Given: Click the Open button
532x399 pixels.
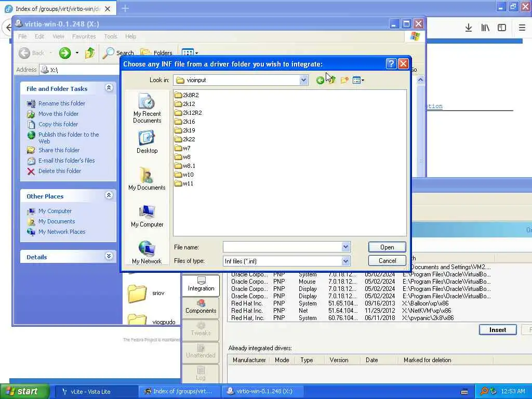Looking at the screenshot, I should click(x=387, y=247).
